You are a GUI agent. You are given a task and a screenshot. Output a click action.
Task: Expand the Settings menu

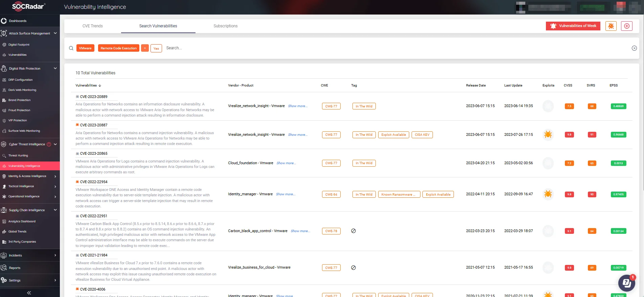[x=55, y=280]
